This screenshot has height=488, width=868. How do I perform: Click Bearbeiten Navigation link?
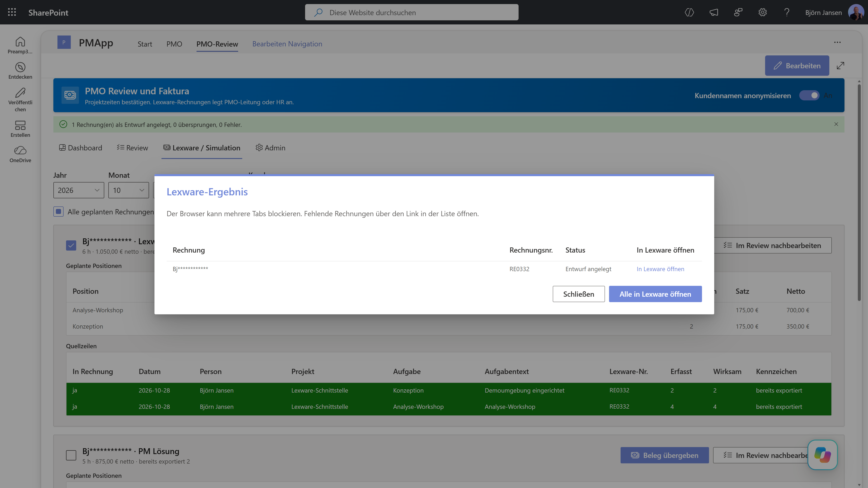point(287,44)
